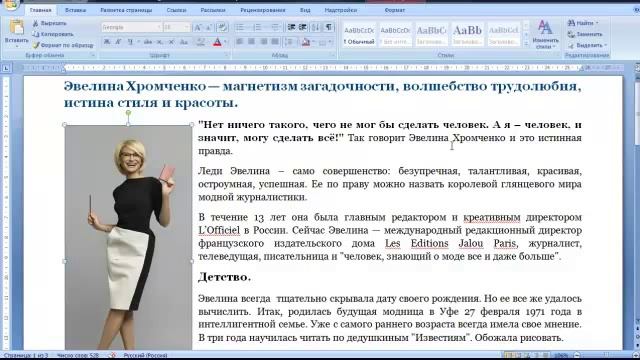Toggle superscript x² formatting
Viewport: 640px width, 360px height.
tap(171, 42)
